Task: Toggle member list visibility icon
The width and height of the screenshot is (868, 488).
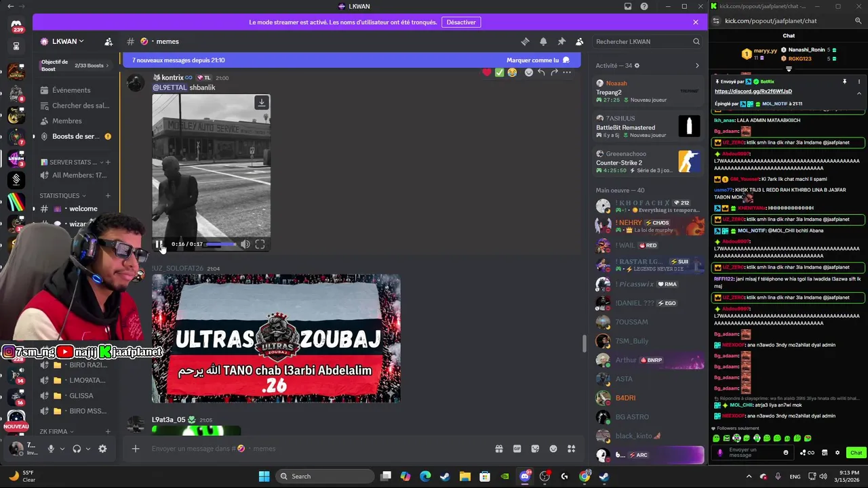Action: (x=579, y=41)
